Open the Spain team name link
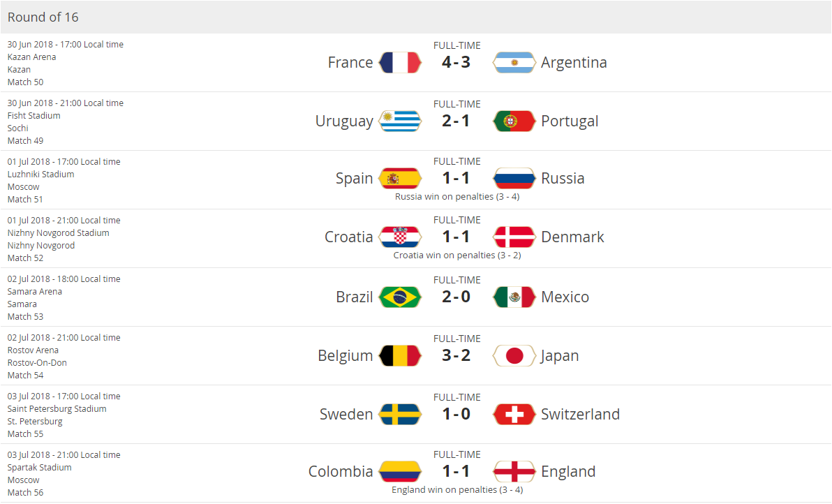Viewport: 832px width, 504px height. [354, 179]
